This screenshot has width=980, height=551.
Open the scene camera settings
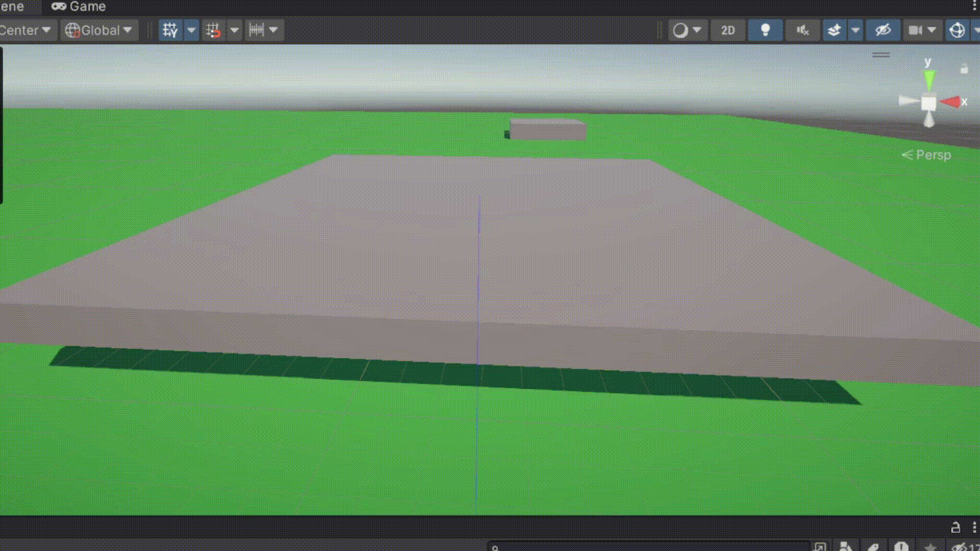919,30
